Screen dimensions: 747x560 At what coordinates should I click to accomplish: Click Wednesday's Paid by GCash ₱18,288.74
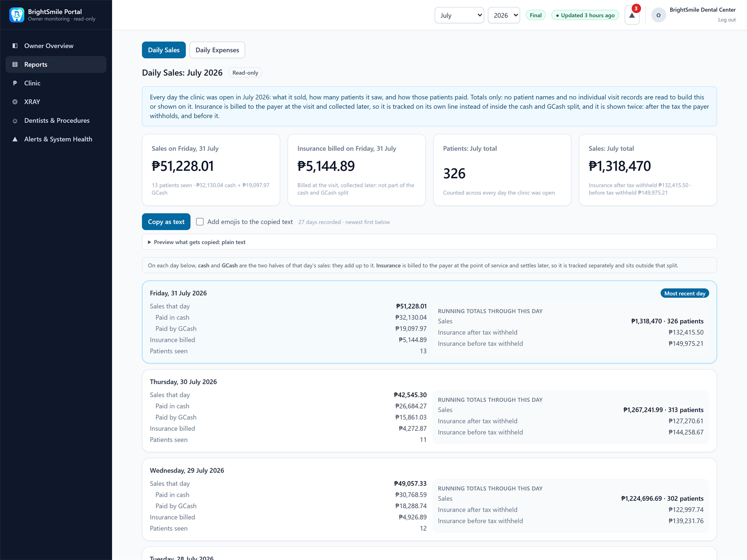pos(411,506)
